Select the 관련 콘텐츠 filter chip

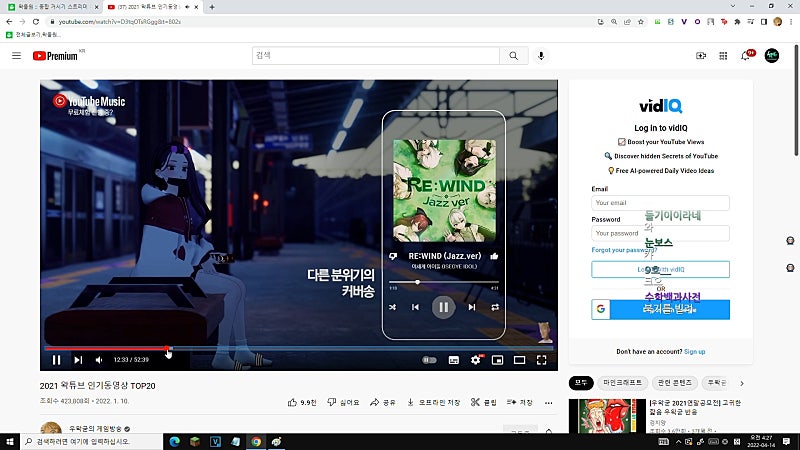(674, 383)
